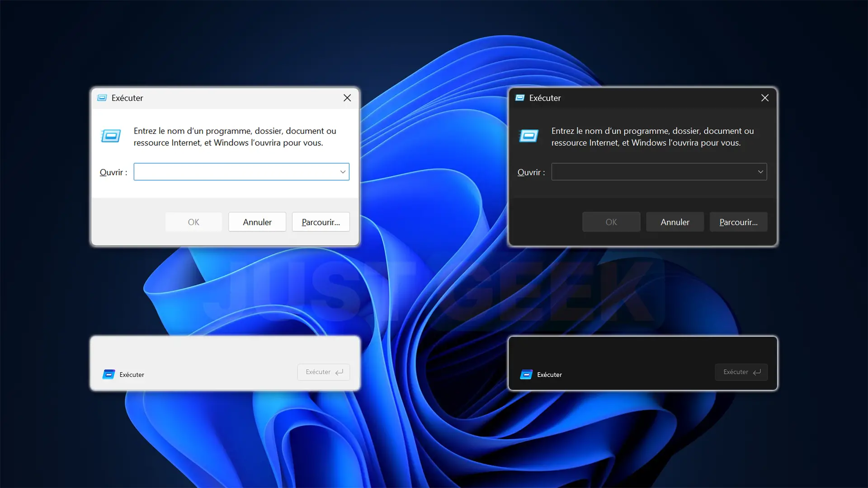The width and height of the screenshot is (868, 488).
Task: Click 'Ouvrir :' label in dark dialog
Action: 531,172
